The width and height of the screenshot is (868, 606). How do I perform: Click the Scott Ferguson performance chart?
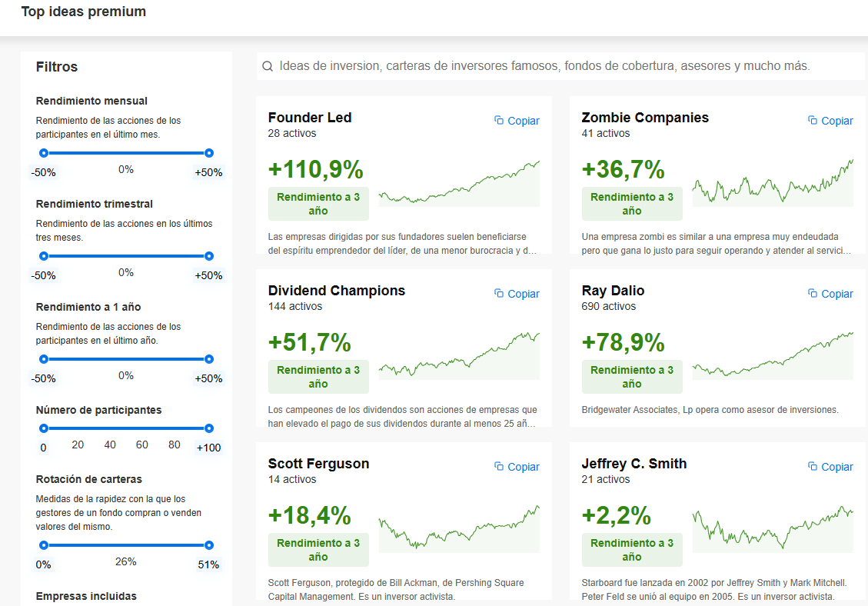click(459, 529)
